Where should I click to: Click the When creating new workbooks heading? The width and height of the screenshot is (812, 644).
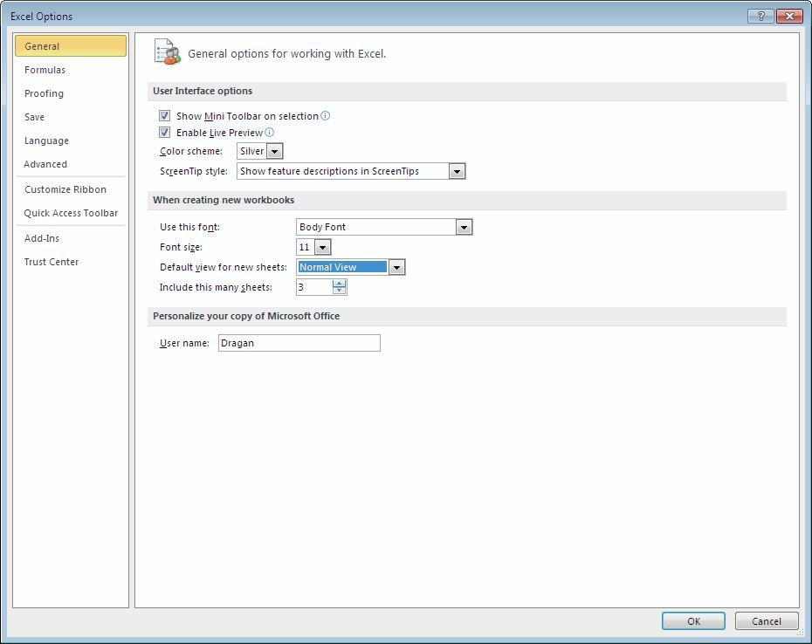pyautogui.click(x=224, y=200)
